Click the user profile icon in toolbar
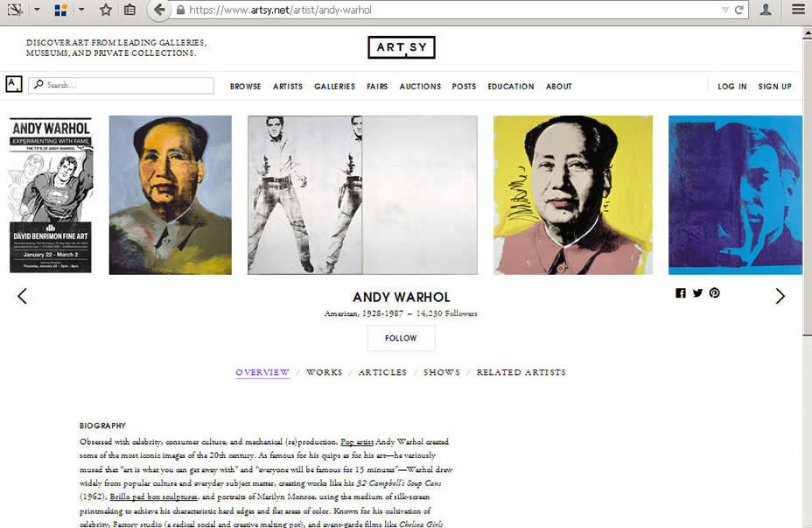The height and width of the screenshot is (528, 812). pyautogui.click(x=766, y=10)
